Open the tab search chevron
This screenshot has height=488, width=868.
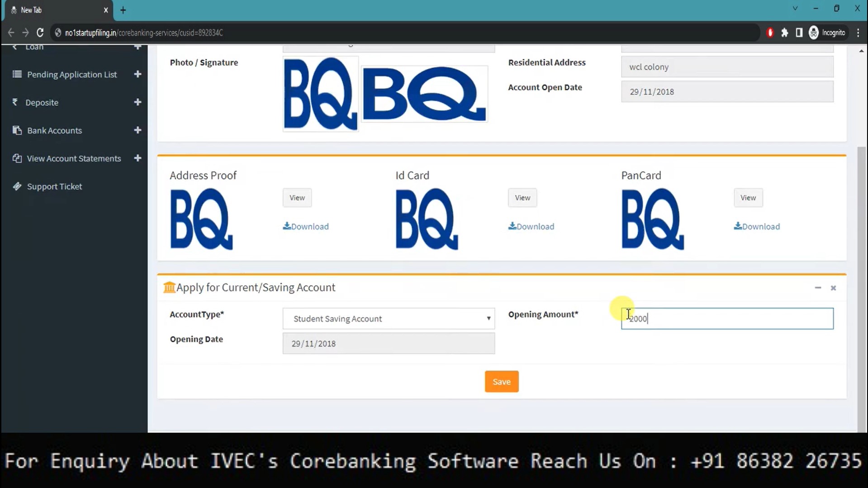click(795, 9)
